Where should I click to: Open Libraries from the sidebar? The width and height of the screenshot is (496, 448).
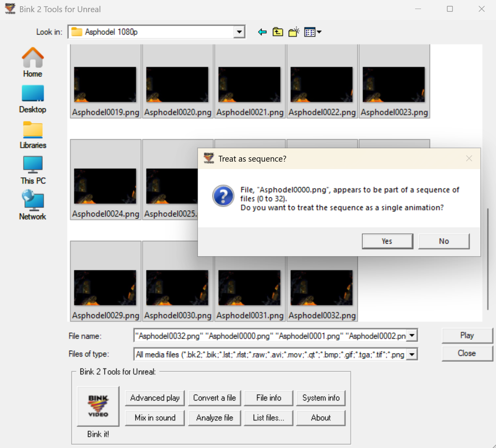coord(32,134)
